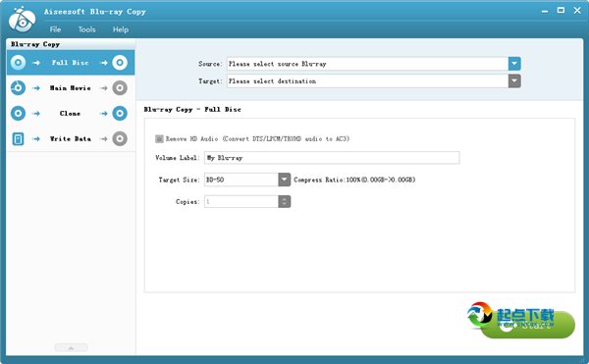The width and height of the screenshot is (589, 364).
Task: Click the data file icon in Write Data row
Action: (x=18, y=139)
